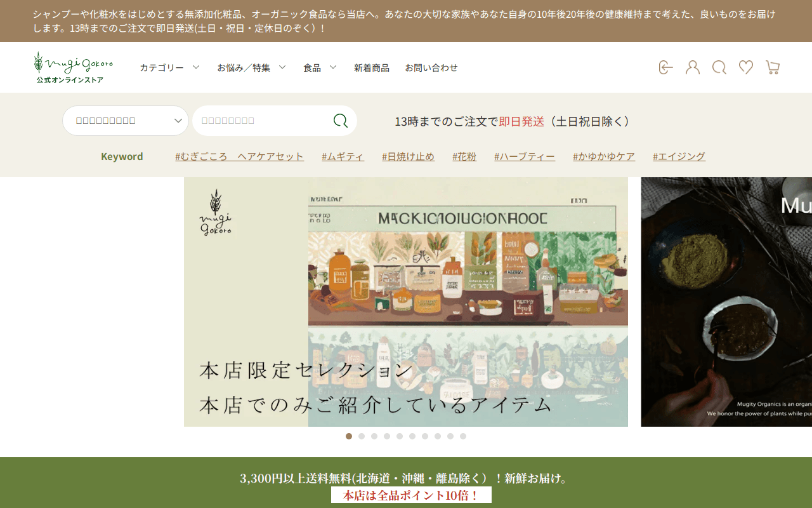Open the shopping cart icon
The height and width of the screenshot is (508, 812).
[x=773, y=67]
